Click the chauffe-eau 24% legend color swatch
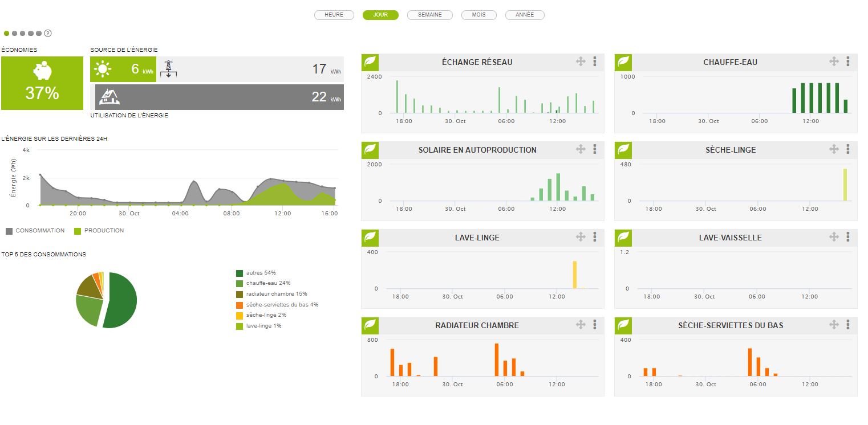Screen dimensions: 868x425 pyautogui.click(x=240, y=283)
